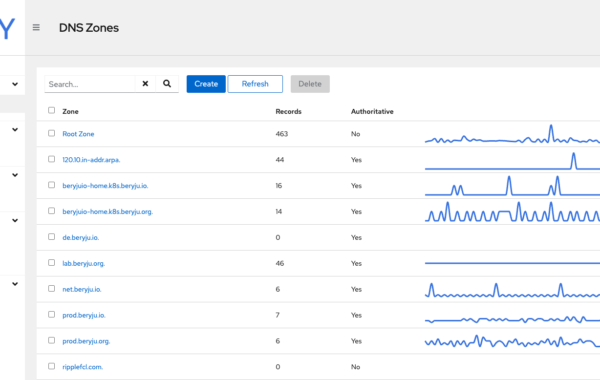Click the prod.beryju.org. activity sparkline
The height and width of the screenshot is (380, 600).
(512, 341)
